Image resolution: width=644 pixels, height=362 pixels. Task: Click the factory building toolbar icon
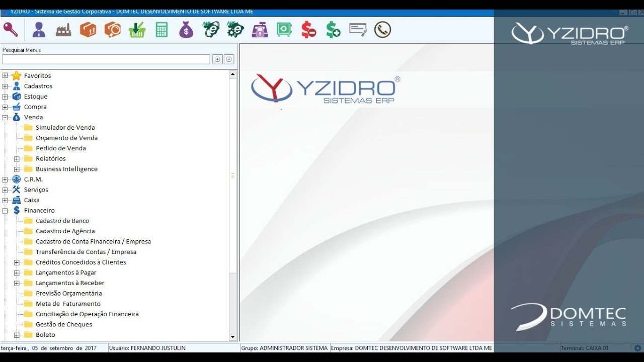pos(63,30)
